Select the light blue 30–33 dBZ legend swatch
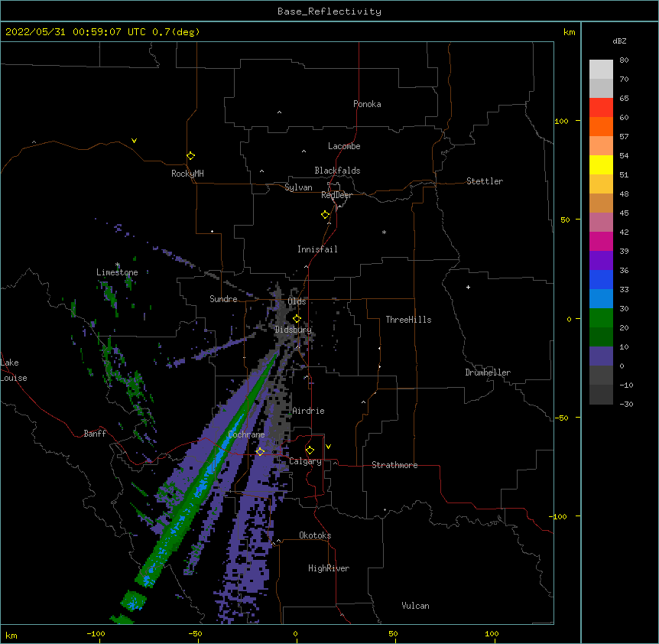Screen dimensions: 659x644 click(x=601, y=299)
